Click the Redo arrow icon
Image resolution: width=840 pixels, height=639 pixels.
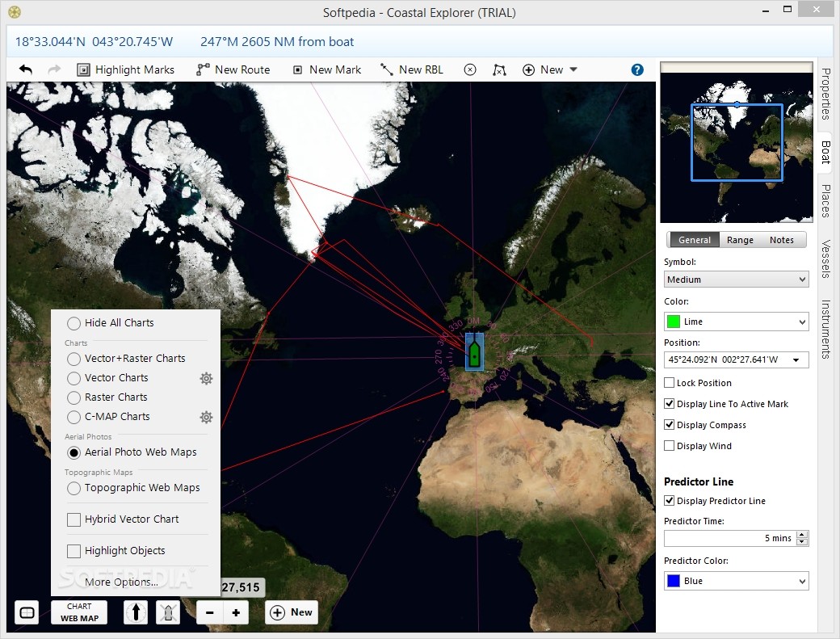pos(54,69)
